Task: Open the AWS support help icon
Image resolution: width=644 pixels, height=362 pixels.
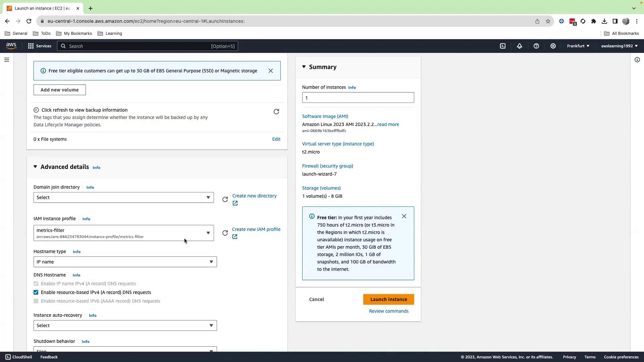Action: 536,46
